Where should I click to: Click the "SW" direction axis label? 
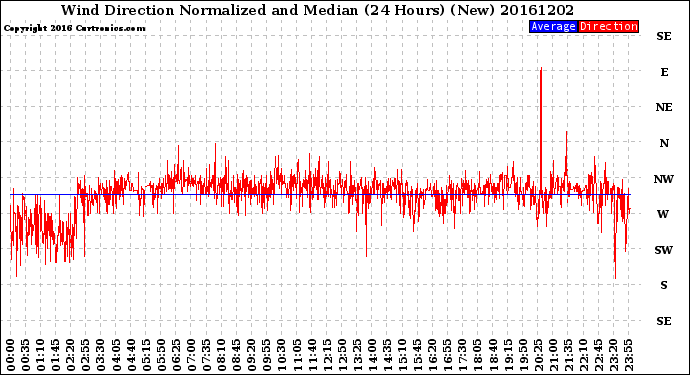tap(664, 250)
